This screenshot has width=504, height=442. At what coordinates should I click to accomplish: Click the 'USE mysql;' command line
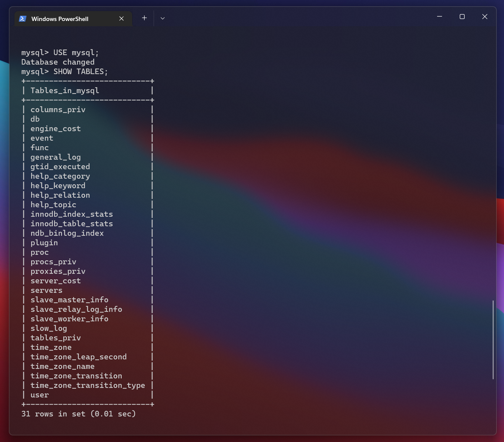coord(60,53)
